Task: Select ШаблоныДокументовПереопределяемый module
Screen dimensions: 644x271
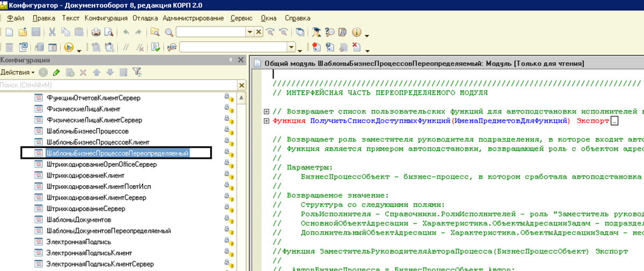Action: pyautogui.click(x=108, y=231)
